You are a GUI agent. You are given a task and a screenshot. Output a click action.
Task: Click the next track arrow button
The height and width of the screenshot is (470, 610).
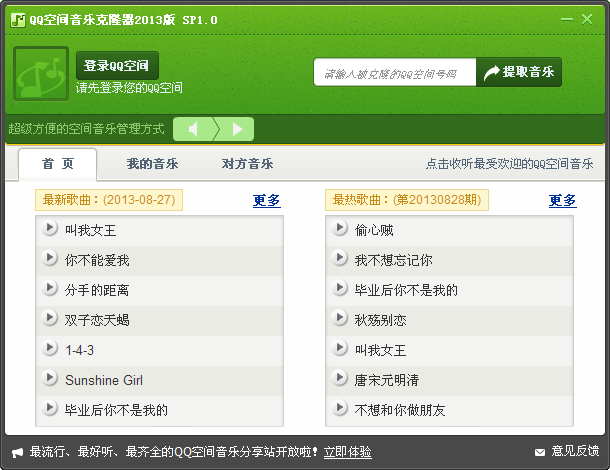tap(237, 129)
